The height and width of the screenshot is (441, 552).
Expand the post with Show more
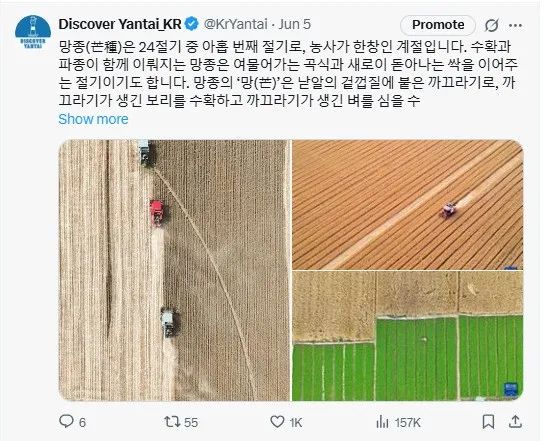(x=93, y=119)
